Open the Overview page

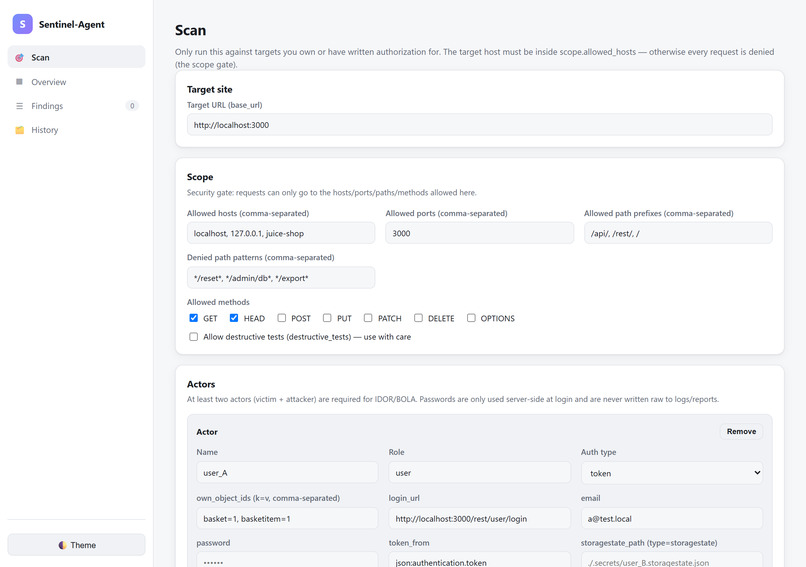77,82
